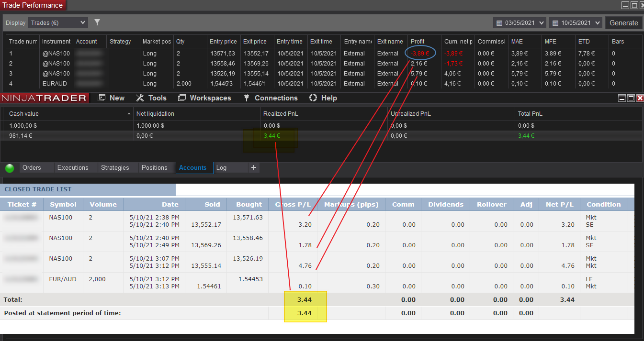Maximize the NinjaTrader Control Center window
This screenshot has width=644, height=341.
[x=631, y=98]
